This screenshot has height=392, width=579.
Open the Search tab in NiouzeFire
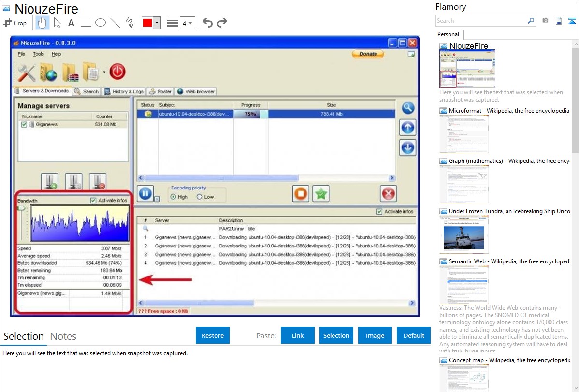(x=87, y=92)
